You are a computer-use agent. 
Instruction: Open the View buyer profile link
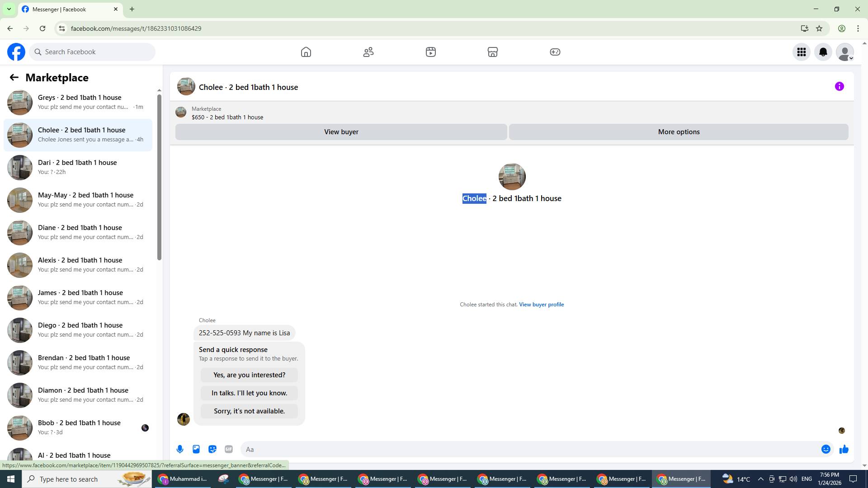coord(541,305)
